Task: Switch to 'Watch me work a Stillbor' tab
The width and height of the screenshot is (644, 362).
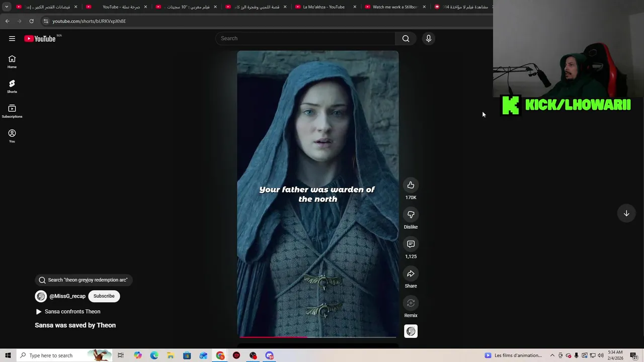Action: tap(395, 7)
